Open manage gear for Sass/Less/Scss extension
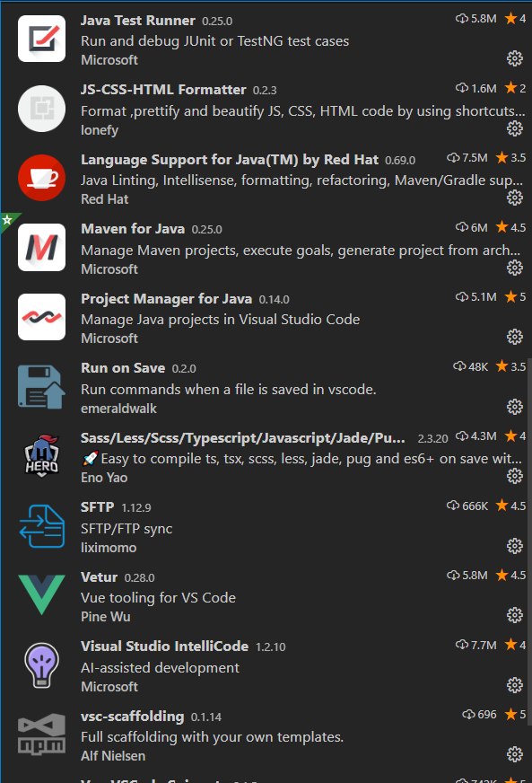 click(515, 476)
